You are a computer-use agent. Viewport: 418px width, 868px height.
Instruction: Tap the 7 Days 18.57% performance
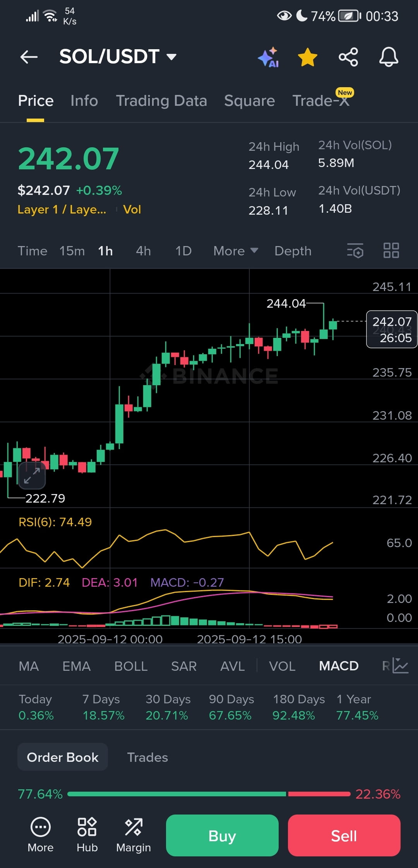click(x=103, y=707)
